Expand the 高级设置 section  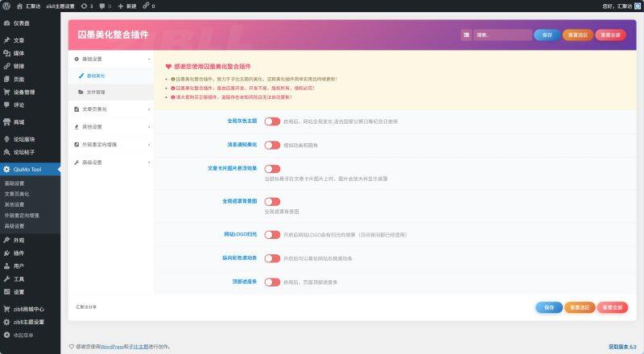(111, 163)
